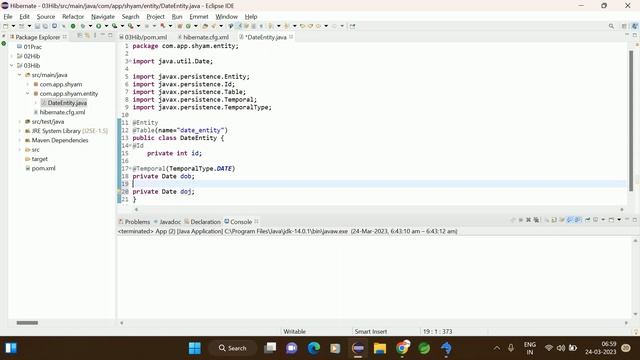The height and width of the screenshot is (360, 640).
Task: Expand the JRE System Library node
Action: (20, 131)
